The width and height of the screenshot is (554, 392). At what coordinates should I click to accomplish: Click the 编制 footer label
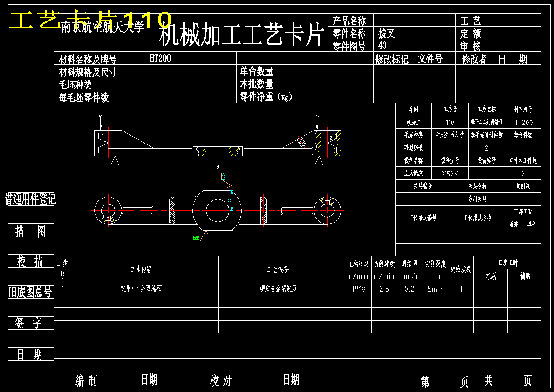point(86,381)
